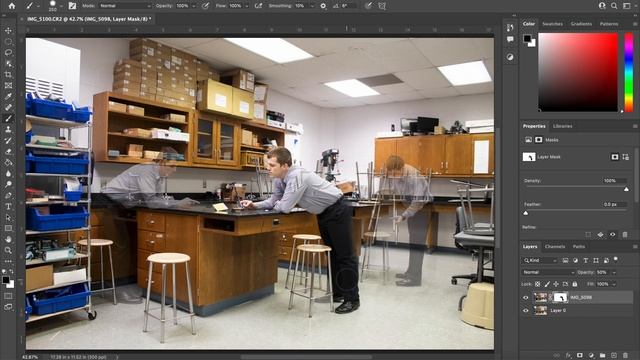
Task: Switch to the Swatches tab
Action: (x=553, y=24)
